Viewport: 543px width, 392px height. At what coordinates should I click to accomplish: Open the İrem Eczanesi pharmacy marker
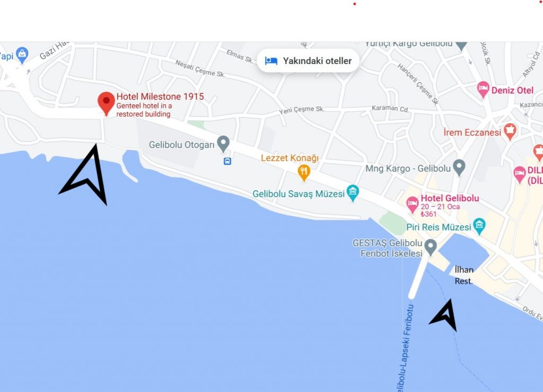[x=510, y=132]
